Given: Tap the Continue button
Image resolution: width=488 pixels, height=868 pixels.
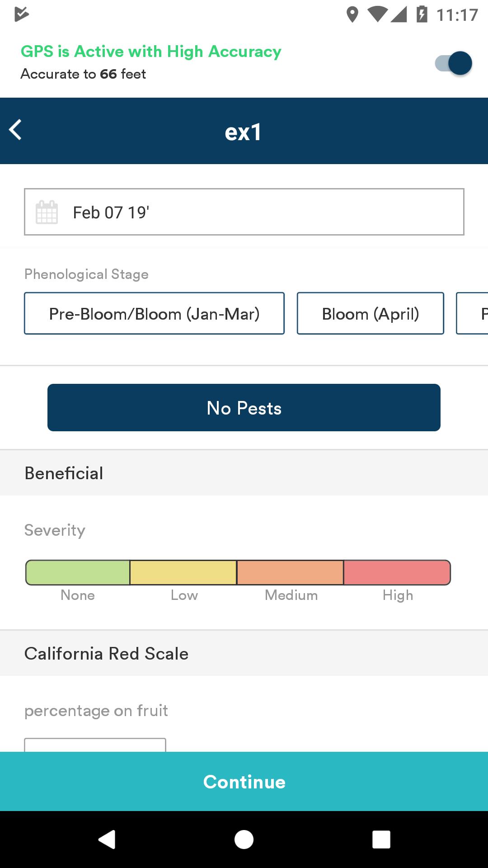Looking at the screenshot, I should point(244,782).
